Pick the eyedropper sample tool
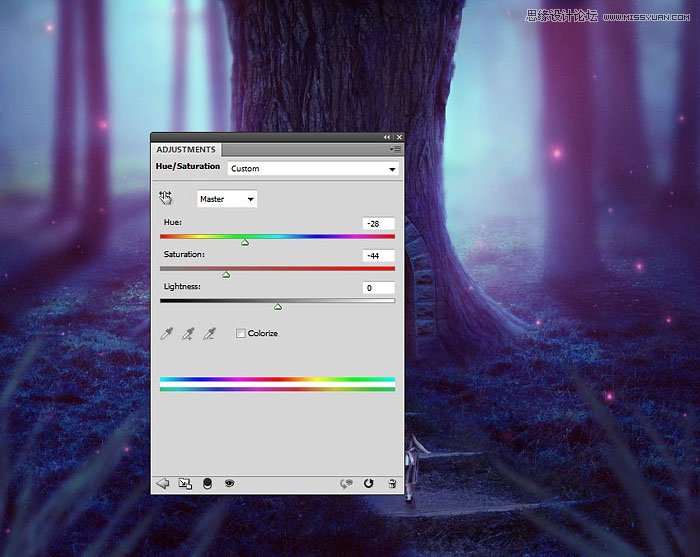The width and height of the screenshot is (700, 557). [167, 333]
